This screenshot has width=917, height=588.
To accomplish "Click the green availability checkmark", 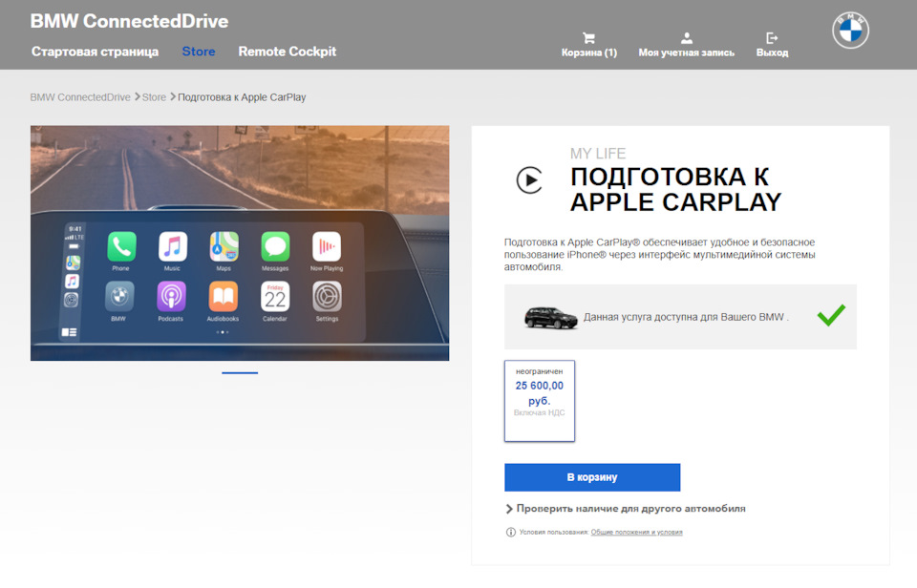I will pos(831,315).
